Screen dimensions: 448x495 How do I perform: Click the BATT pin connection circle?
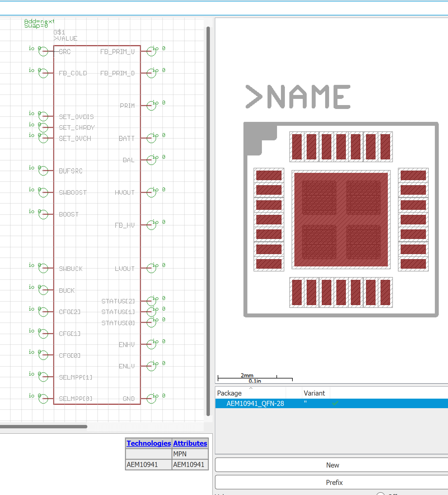point(151,138)
